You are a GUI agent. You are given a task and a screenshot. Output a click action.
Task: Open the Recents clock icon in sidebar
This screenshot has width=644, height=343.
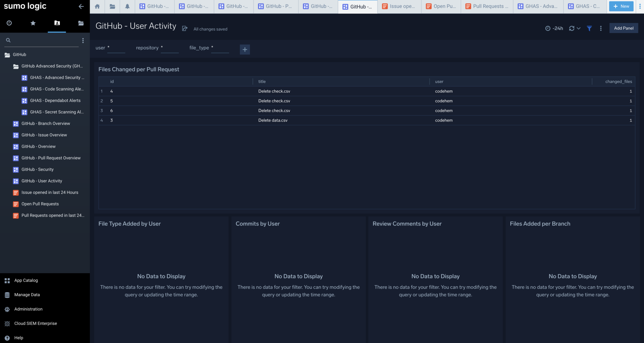pyautogui.click(x=9, y=23)
